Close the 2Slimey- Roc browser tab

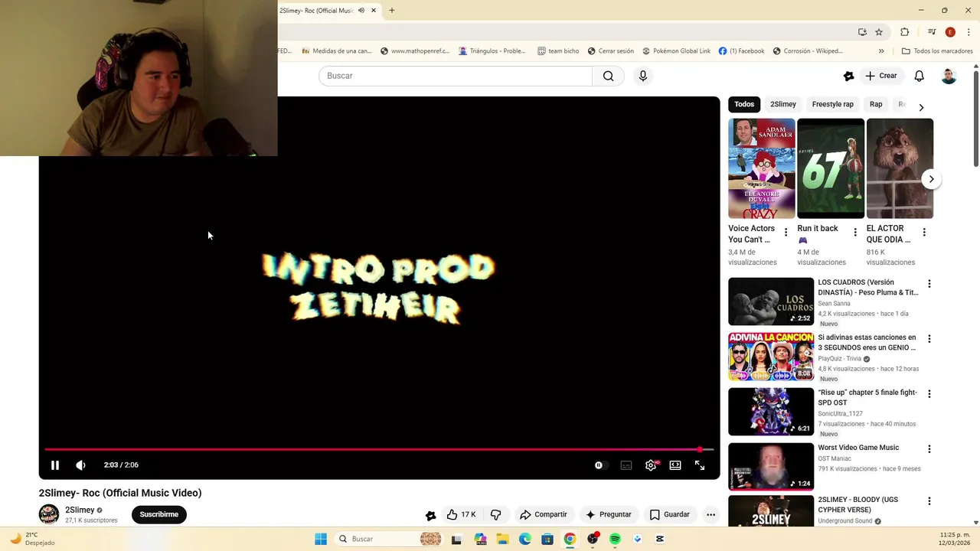pyautogui.click(x=374, y=11)
